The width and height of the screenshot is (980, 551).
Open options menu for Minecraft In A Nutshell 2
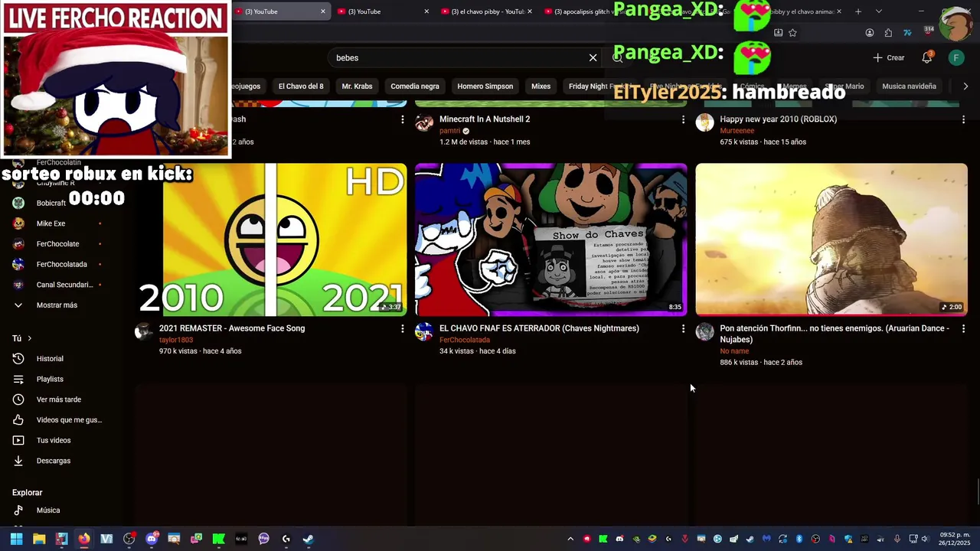tap(683, 119)
